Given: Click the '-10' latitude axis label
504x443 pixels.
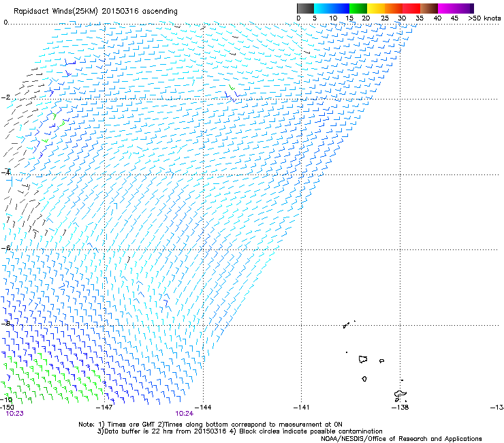Looking at the screenshot, I should (6, 400).
